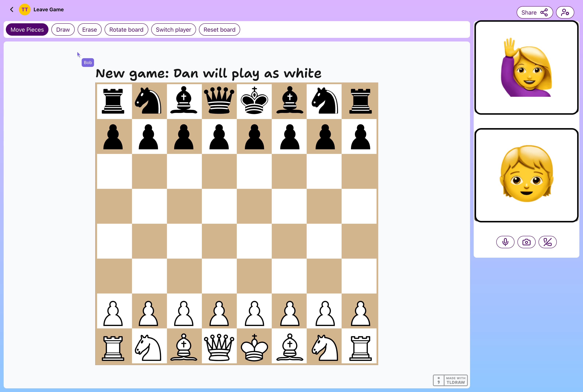
Task: Mute the microphone
Action: (505, 242)
